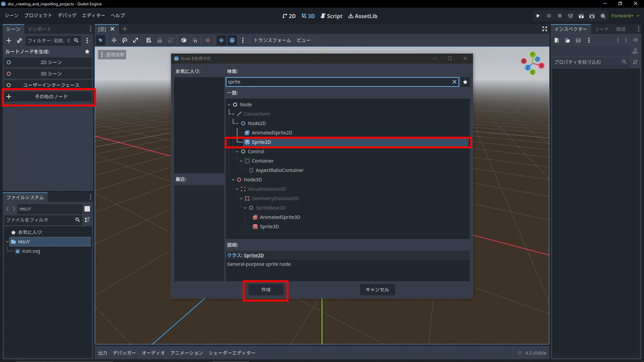Viewport: 644px width, 362px height.
Task: Collapse the Control tree branch
Action: coord(236,152)
